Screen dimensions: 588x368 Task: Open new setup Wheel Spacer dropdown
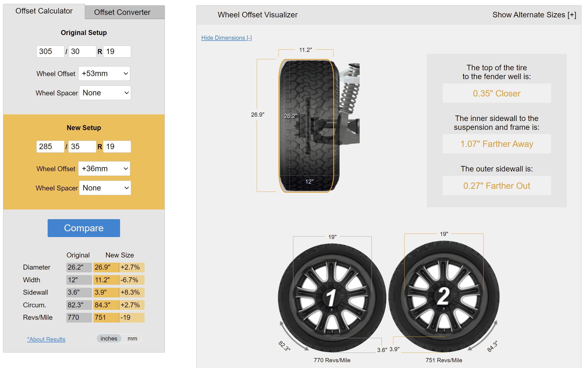click(105, 188)
